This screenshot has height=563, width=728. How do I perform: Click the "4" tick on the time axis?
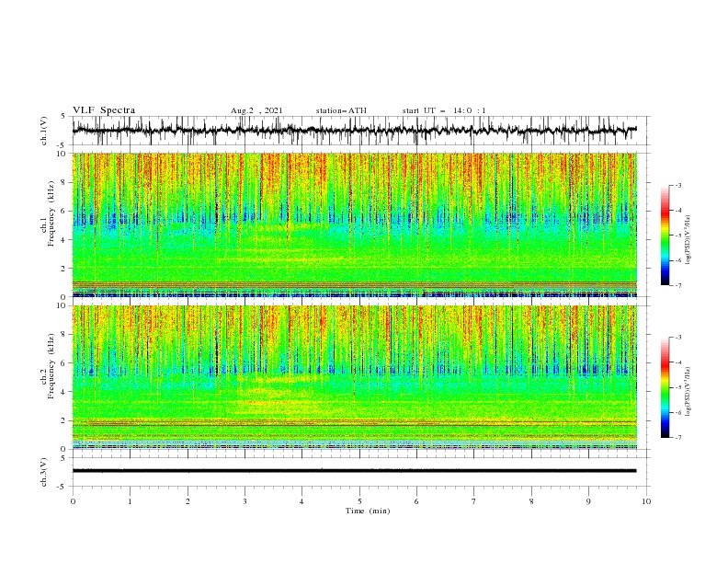302,501
